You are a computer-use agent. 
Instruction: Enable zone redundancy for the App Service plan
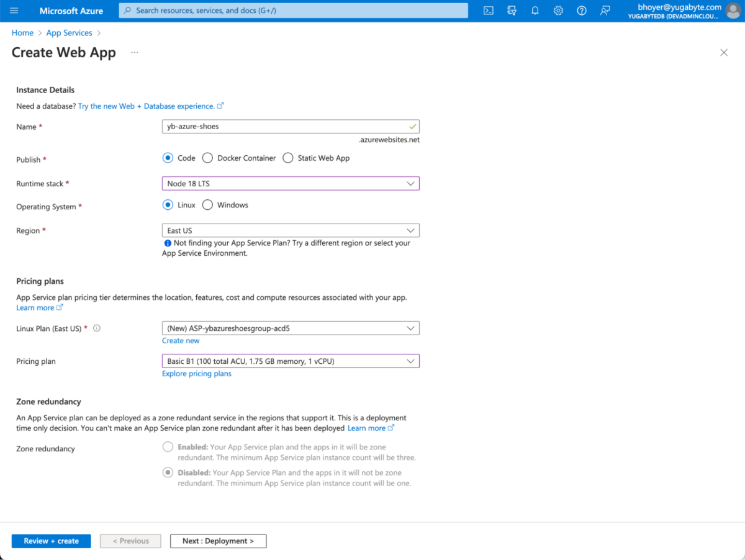(x=168, y=446)
